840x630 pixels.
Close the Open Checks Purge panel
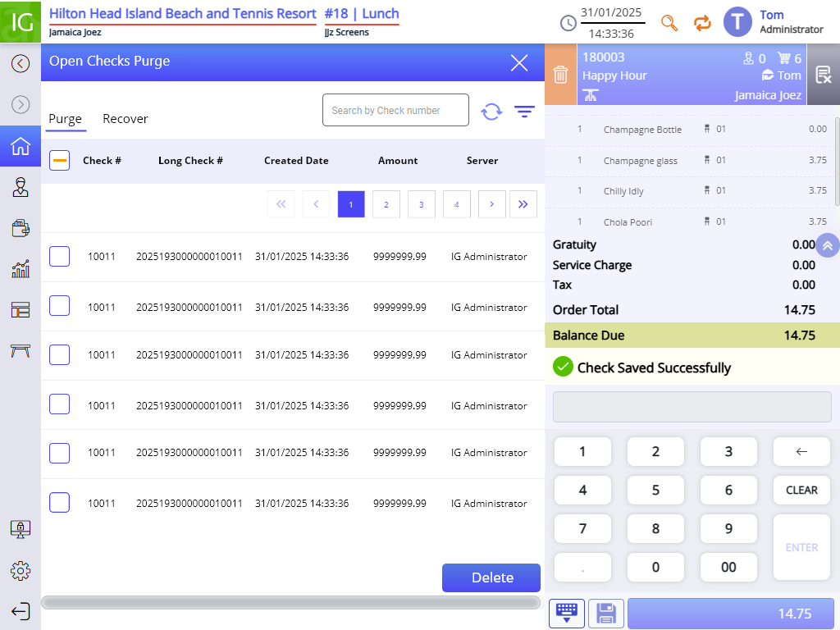(519, 62)
